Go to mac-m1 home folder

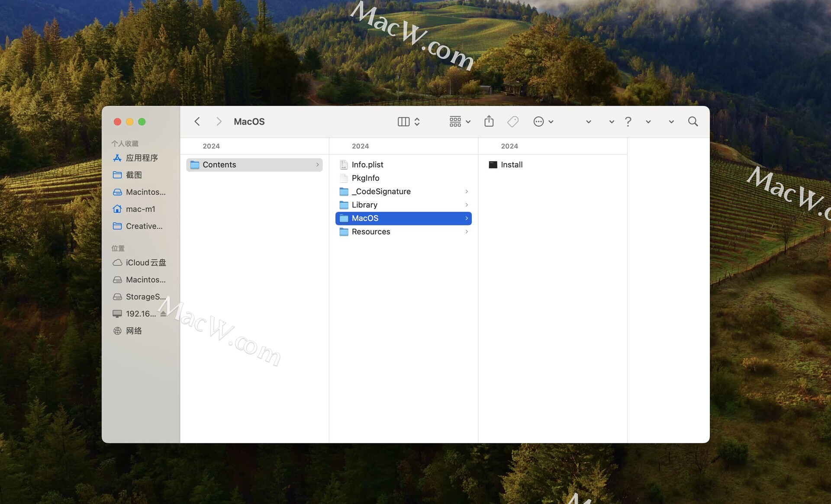[x=140, y=209]
